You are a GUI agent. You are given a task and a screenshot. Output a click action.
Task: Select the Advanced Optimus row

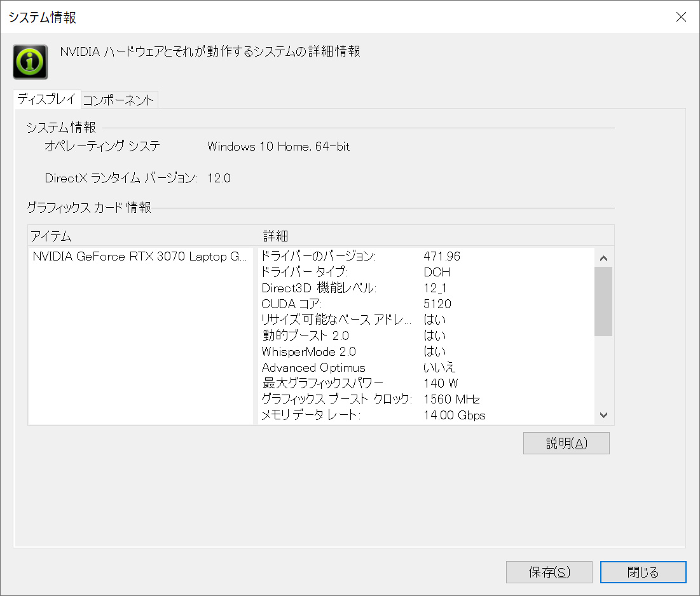point(427,368)
